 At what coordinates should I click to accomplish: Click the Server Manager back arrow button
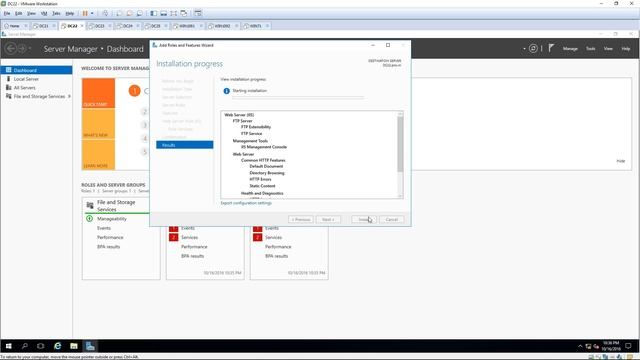pos(11,49)
